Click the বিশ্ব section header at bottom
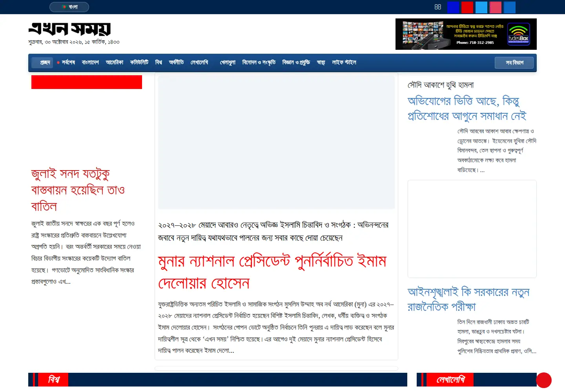 [54, 379]
